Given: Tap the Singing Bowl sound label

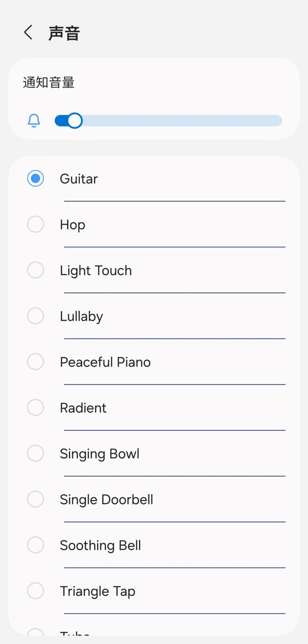Looking at the screenshot, I should (x=100, y=454).
